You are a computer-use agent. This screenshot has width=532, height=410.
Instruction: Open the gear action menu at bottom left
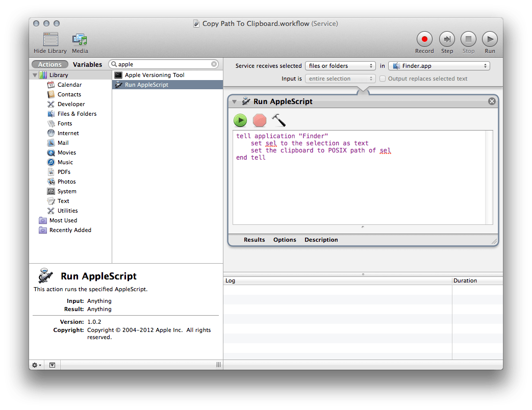36,365
